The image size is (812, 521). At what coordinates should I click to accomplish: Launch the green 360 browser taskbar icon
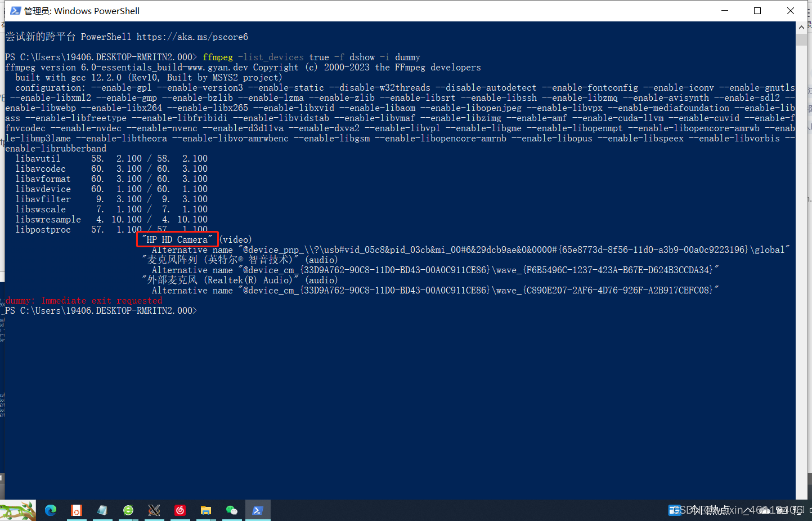(x=128, y=510)
